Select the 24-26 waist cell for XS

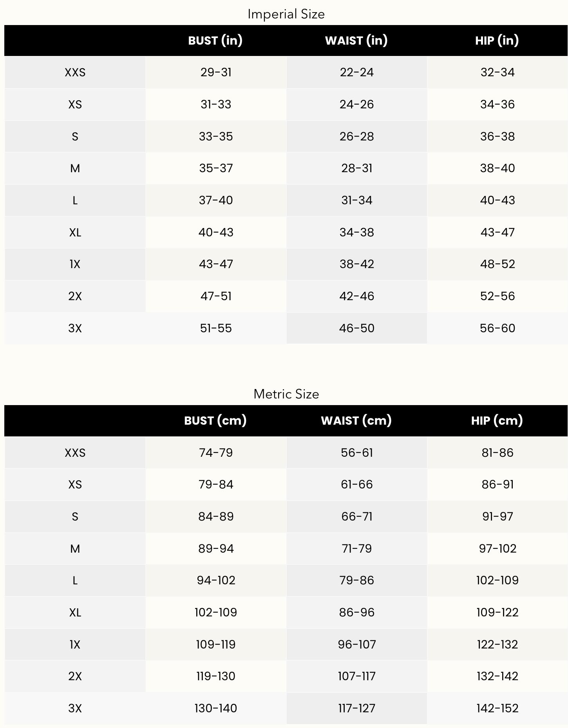click(x=356, y=105)
